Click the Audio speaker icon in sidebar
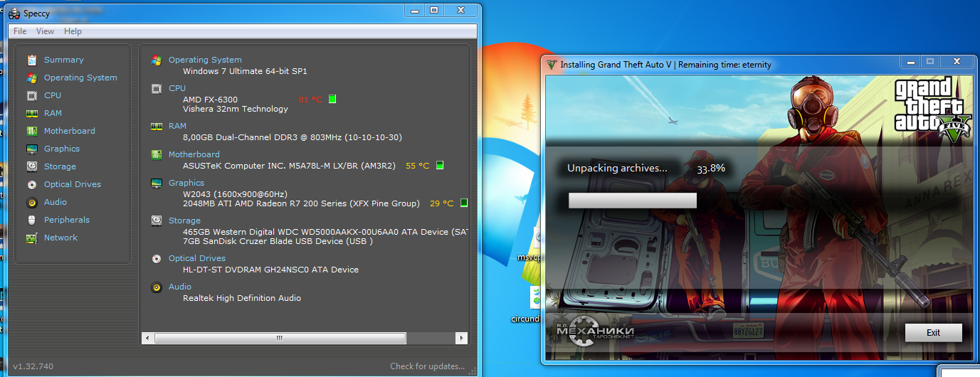 [31, 202]
